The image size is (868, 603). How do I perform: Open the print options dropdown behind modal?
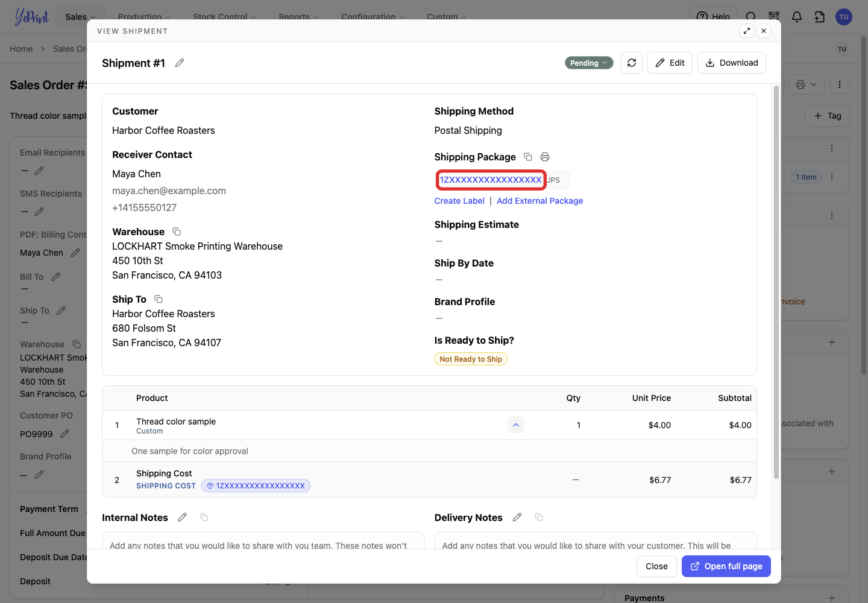click(807, 84)
